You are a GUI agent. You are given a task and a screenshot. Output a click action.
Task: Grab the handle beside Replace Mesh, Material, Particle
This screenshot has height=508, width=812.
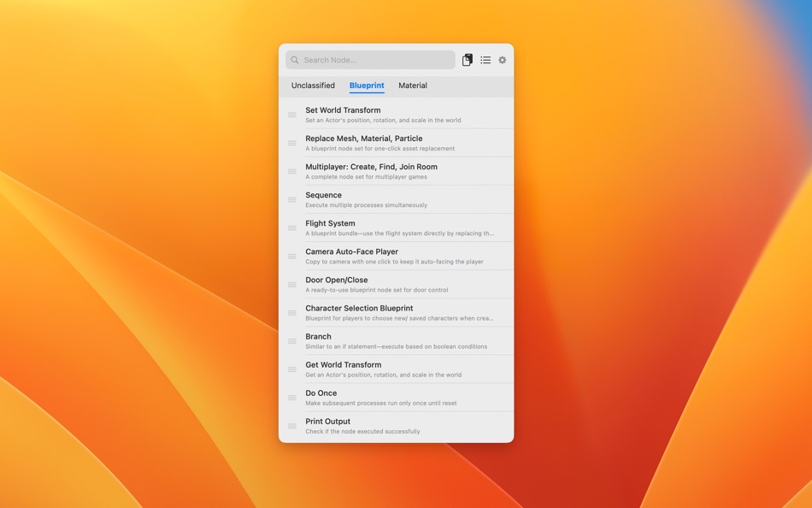point(292,143)
